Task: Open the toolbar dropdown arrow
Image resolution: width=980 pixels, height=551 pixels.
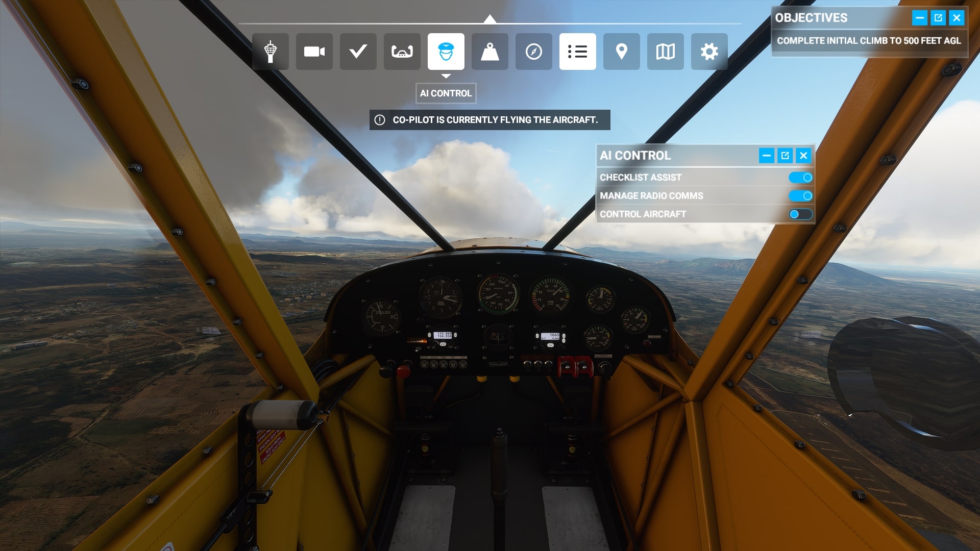Action: [490, 19]
